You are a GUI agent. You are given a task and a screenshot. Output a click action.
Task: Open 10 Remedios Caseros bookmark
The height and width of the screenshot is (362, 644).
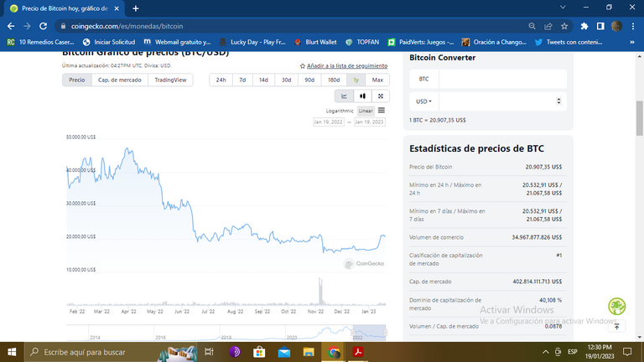pos(40,42)
